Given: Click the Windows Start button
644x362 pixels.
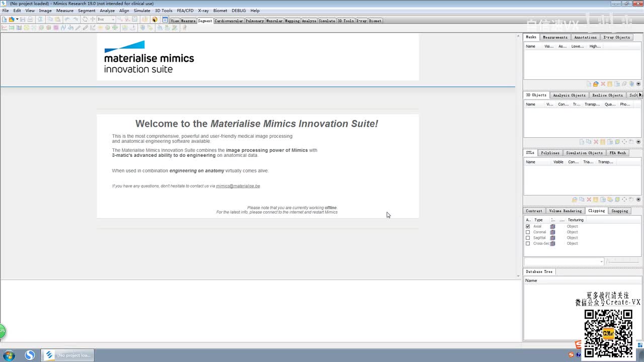Looking at the screenshot, I should (x=9, y=355).
